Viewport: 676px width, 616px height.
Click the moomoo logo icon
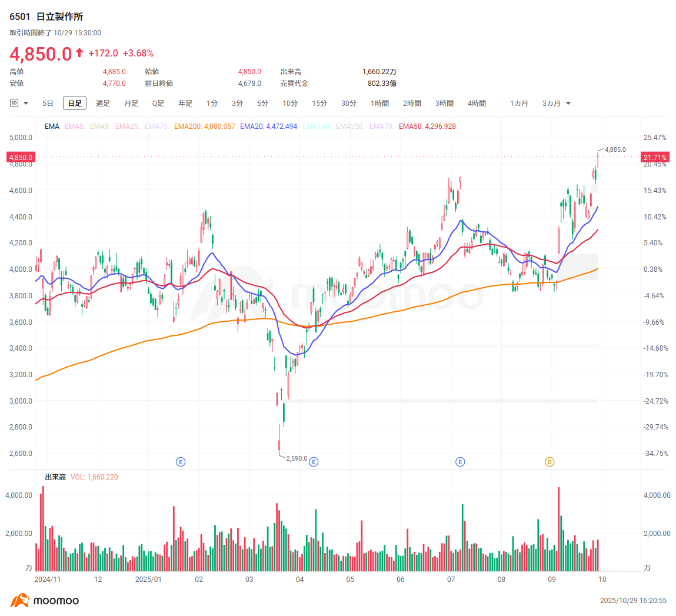tap(19, 600)
